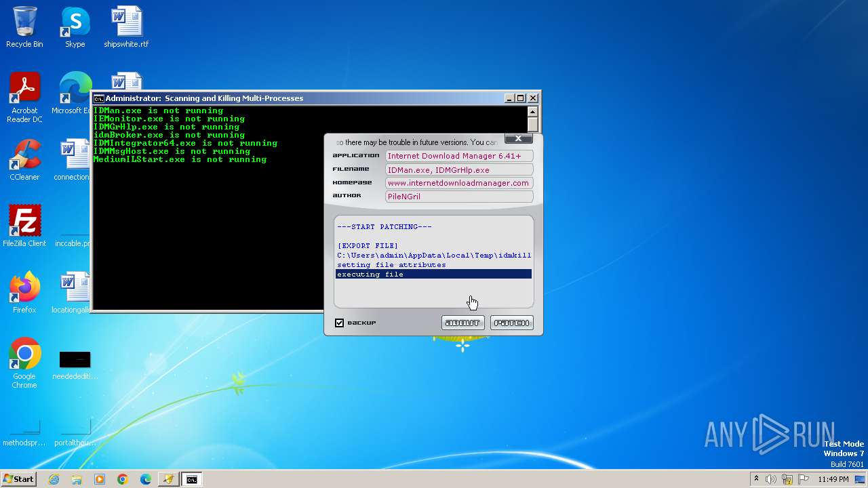This screenshot has width=868, height=488.
Task: Open Edge from the taskbar
Action: (146, 479)
